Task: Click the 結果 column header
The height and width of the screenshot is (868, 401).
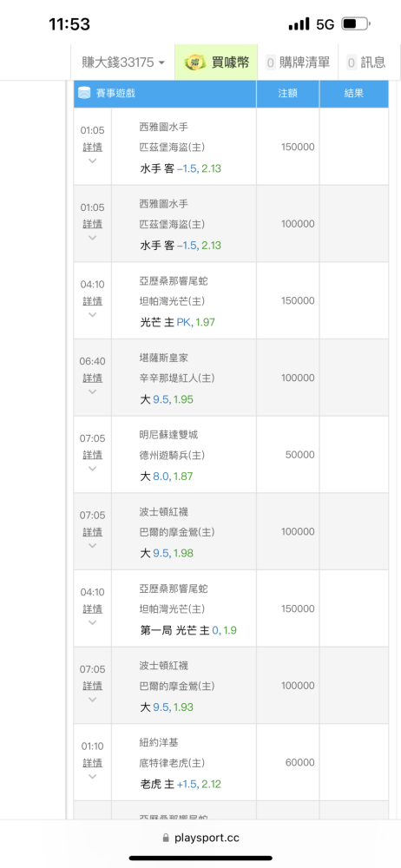Action: 354,94
